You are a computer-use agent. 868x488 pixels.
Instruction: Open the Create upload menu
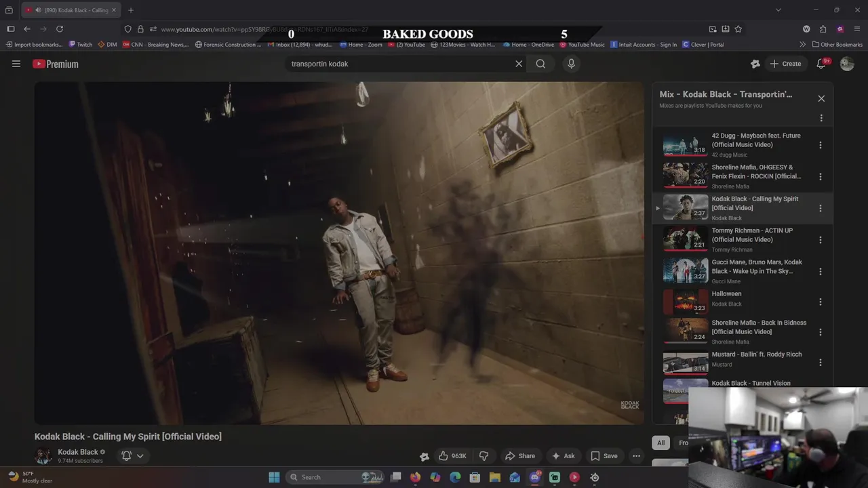pos(785,64)
